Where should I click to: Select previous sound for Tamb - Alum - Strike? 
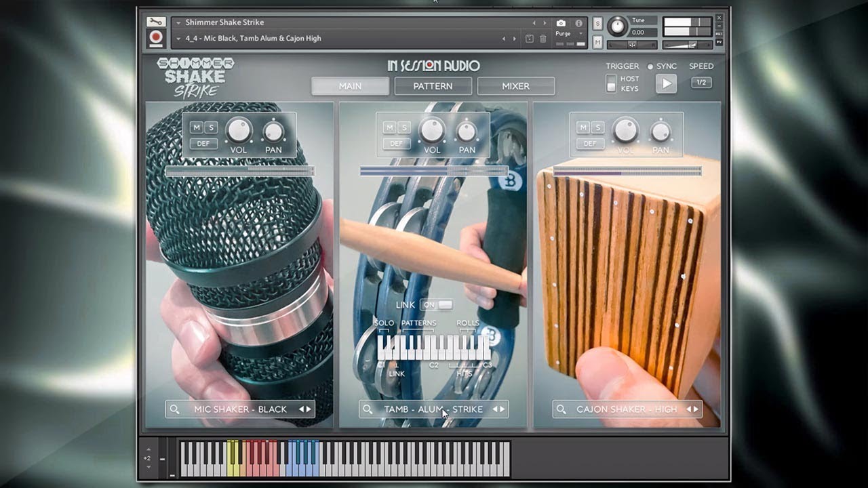coord(496,409)
